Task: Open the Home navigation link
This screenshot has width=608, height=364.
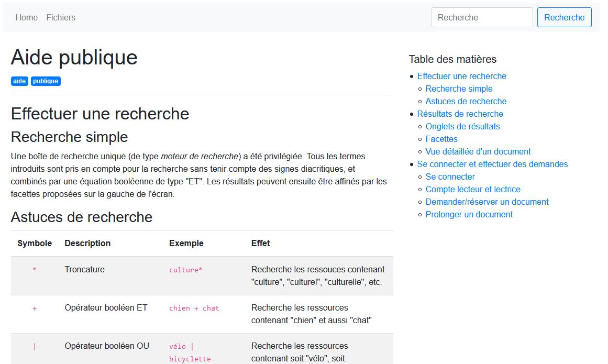Action: [x=27, y=17]
